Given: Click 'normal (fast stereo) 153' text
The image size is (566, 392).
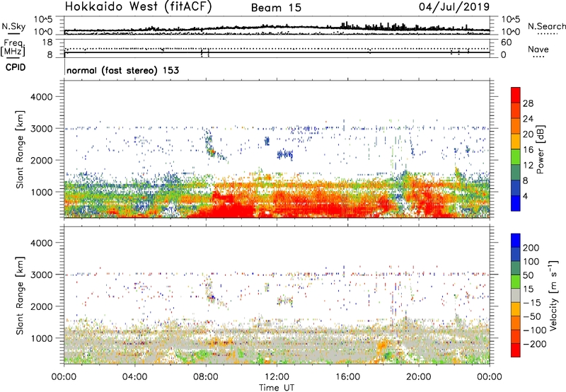Looking at the screenshot, I should click(122, 70).
